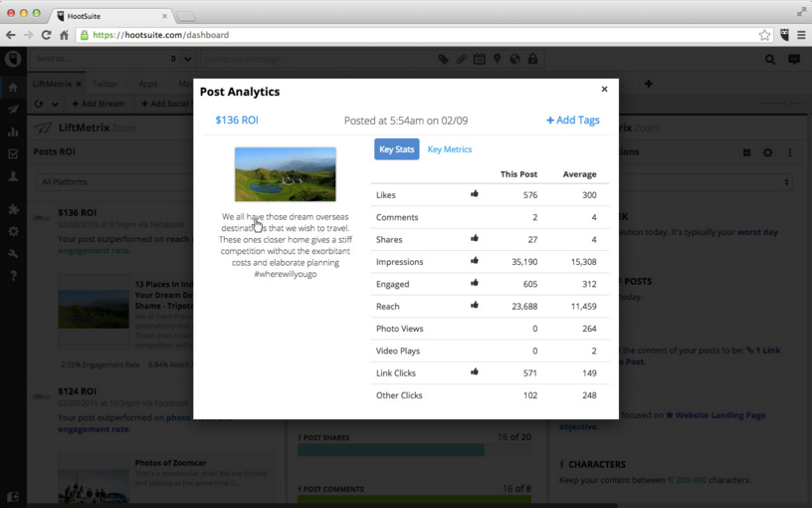Click the calendar scheduling icon in compose bar
This screenshot has height=508, width=812.
[x=480, y=59]
